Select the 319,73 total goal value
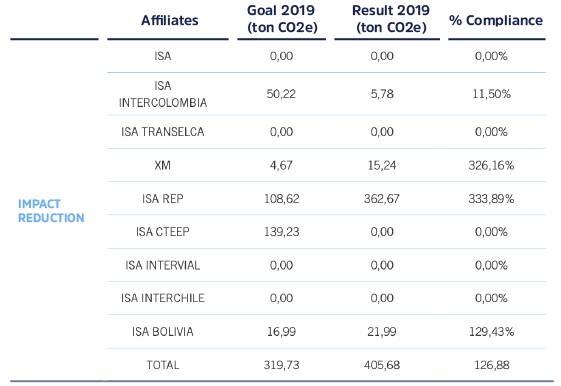 point(282,365)
